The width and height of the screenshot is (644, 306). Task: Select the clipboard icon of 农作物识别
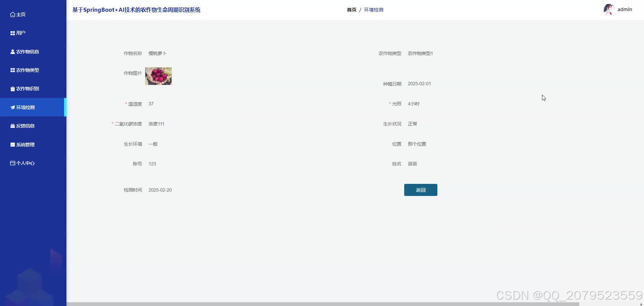[x=12, y=89]
